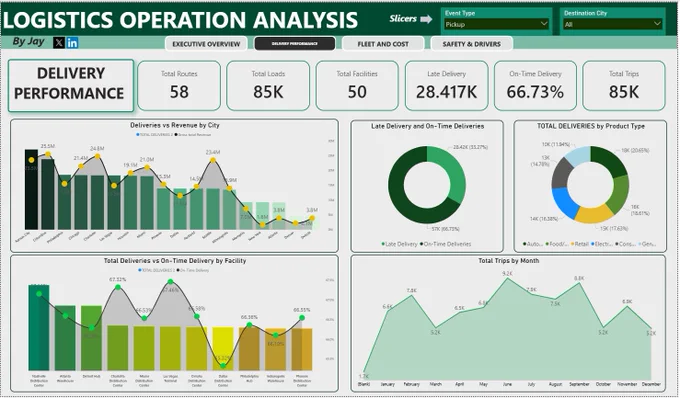Click the 67.32% on-time point on facility chart
The height and width of the screenshot is (398, 680).
(x=118, y=287)
